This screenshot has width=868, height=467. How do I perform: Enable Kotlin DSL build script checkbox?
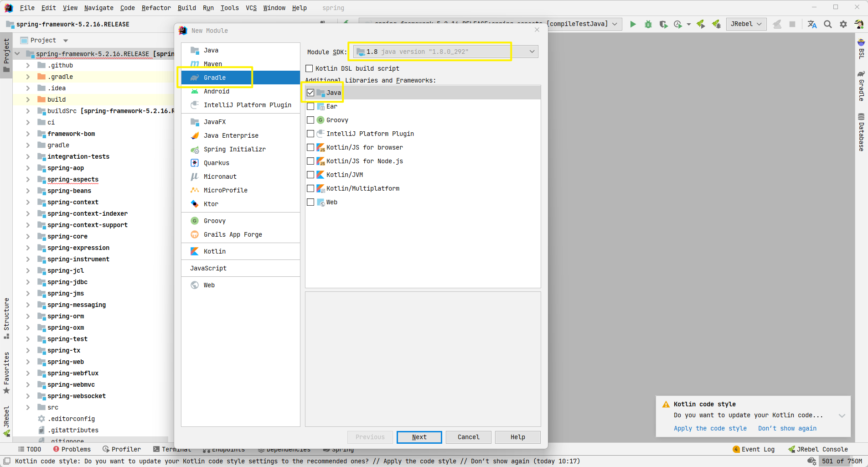[309, 68]
